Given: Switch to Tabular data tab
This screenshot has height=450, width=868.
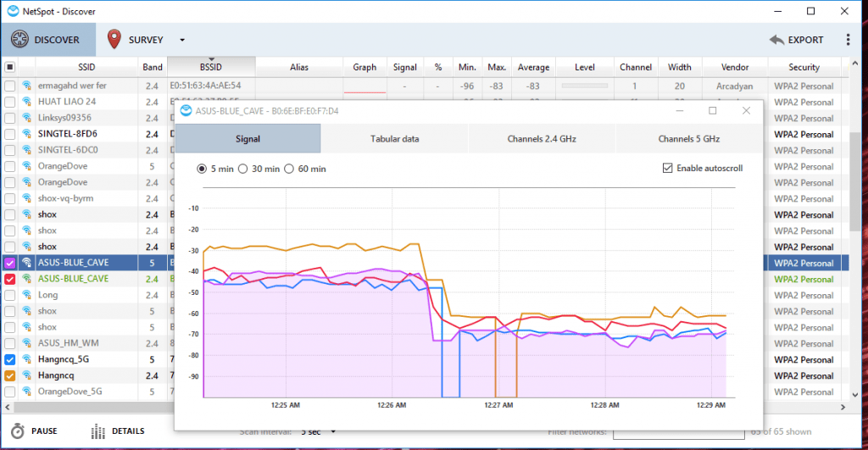Looking at the screenshot, I should [395, 138].
